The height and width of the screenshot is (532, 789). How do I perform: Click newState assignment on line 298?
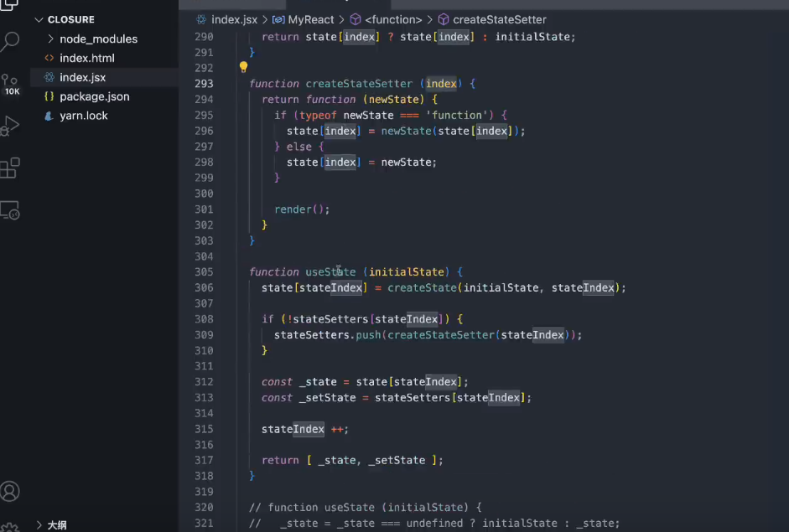tap(361, 162)
